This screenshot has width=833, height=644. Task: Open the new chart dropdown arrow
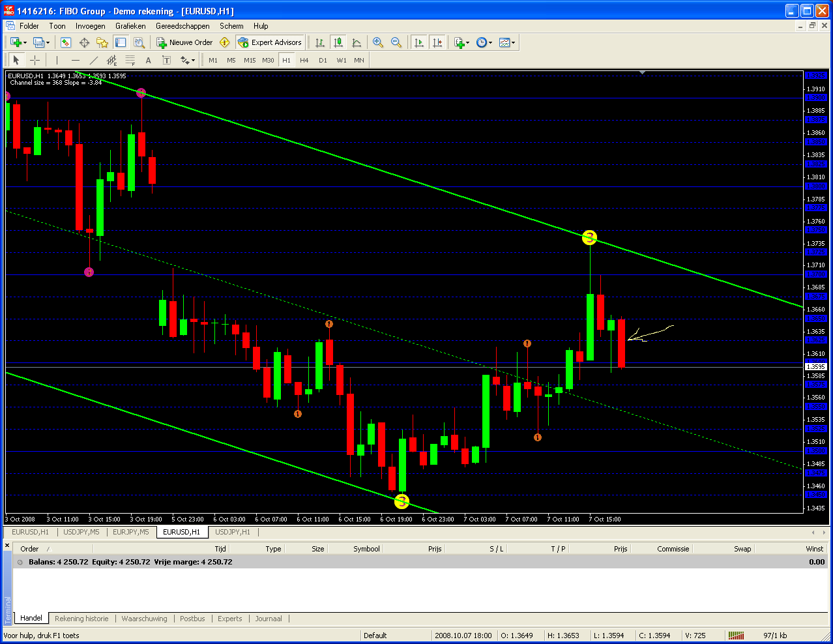[25, 43]
